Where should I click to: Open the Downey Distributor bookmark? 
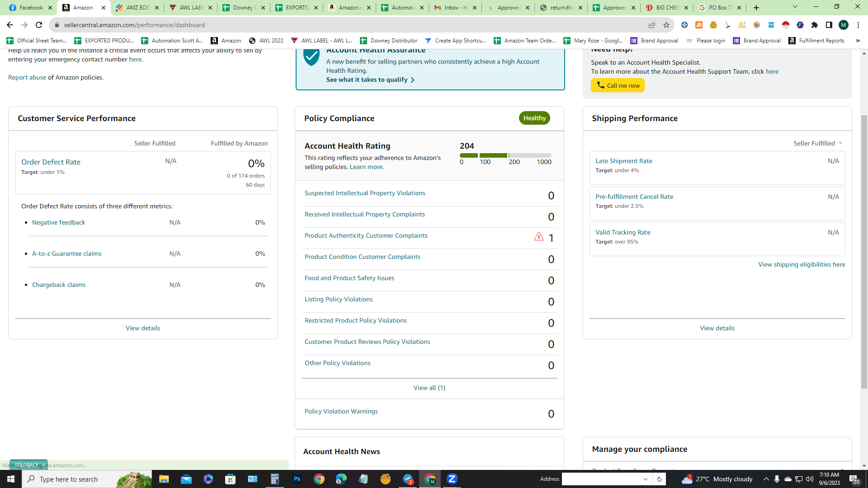[388, 41]
